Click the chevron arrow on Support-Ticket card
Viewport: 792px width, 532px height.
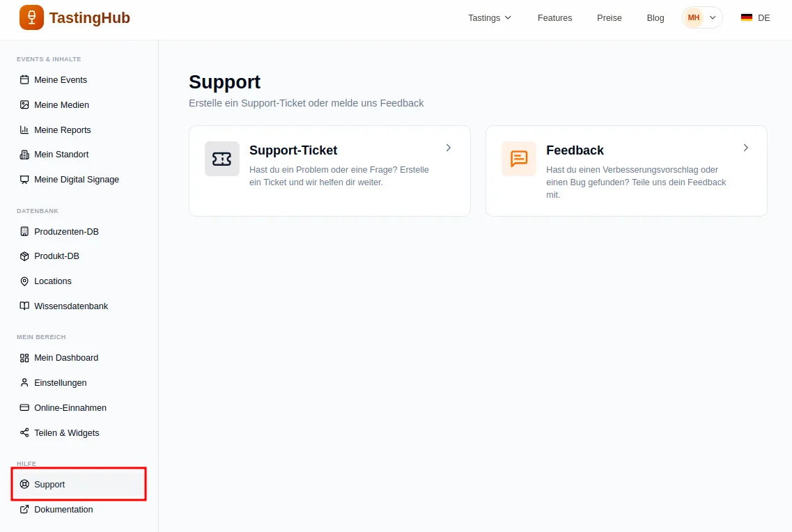click(449, 148)
